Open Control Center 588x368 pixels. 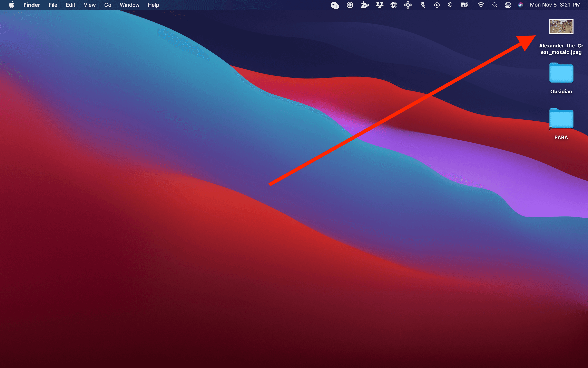508,5
